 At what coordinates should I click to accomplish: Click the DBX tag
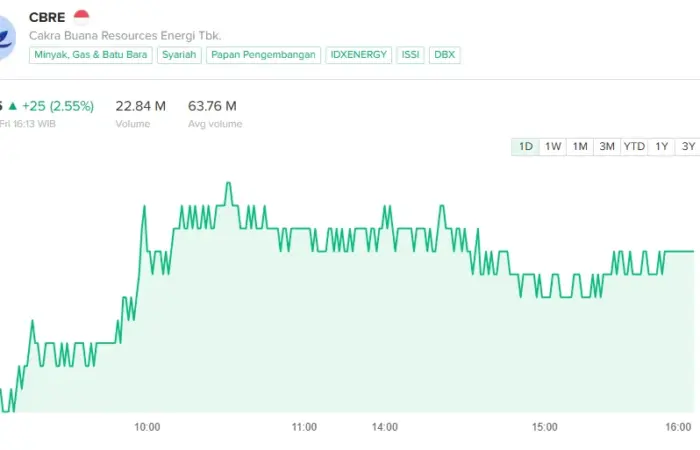coord(445,55)
